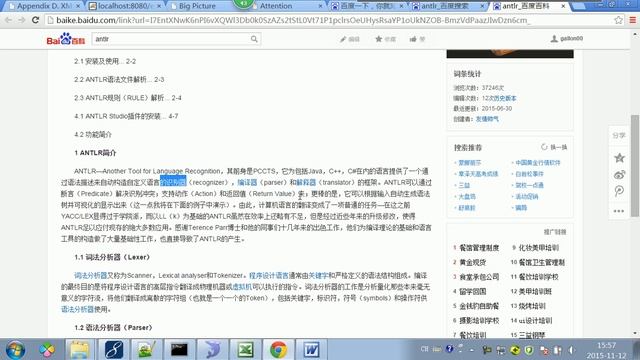Open Windows Explorer folder from taskbar
Viewport: 640px width, 360px height.
79,350
